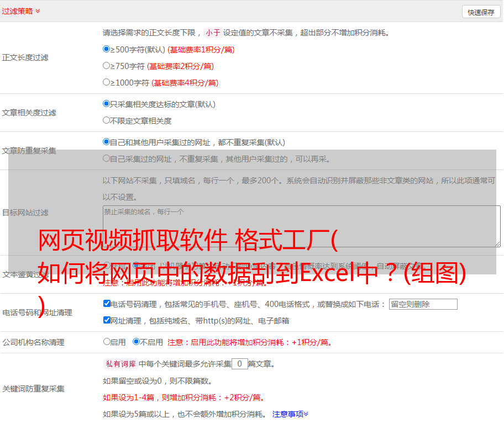Click the 快速保存 button

click(x=481, y=12)
